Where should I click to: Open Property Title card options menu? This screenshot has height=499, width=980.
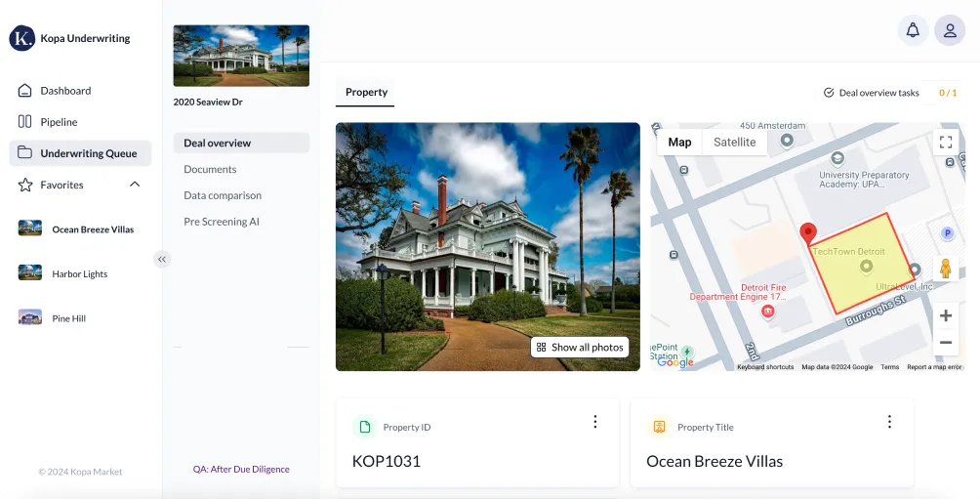[x=889, y=422]
